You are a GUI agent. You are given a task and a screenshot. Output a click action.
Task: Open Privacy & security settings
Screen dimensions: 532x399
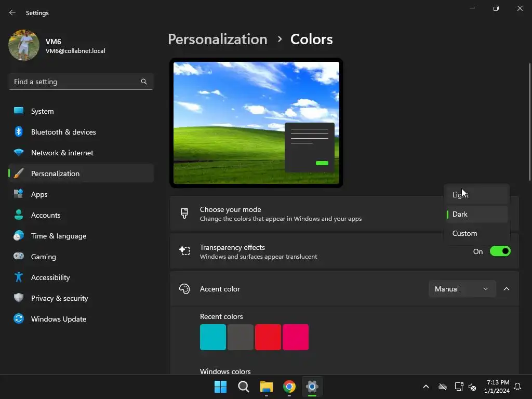click(81, 298)
